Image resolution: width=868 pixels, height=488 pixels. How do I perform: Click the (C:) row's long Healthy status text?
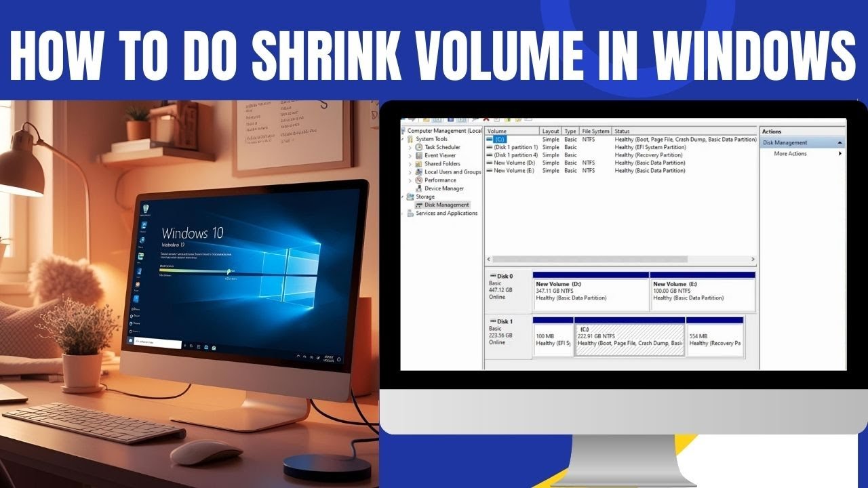pos(685,139)
